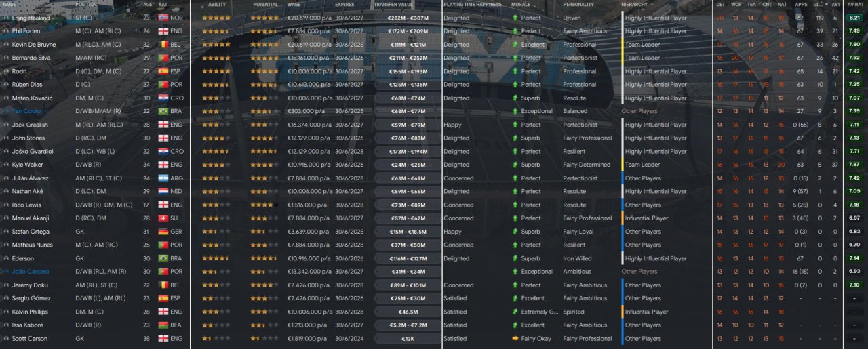Screen dimensions: 868x349
Task: Click Kalvin Phillips' Spirited personality
Action: [574, 312]
